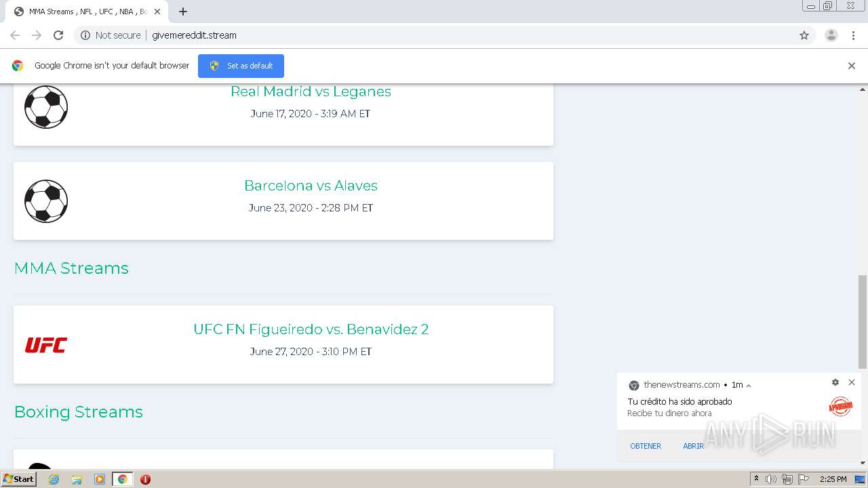Screen dimensions: 868x488
Task: Click the Not secure site info icon
Action: [85, 35]
